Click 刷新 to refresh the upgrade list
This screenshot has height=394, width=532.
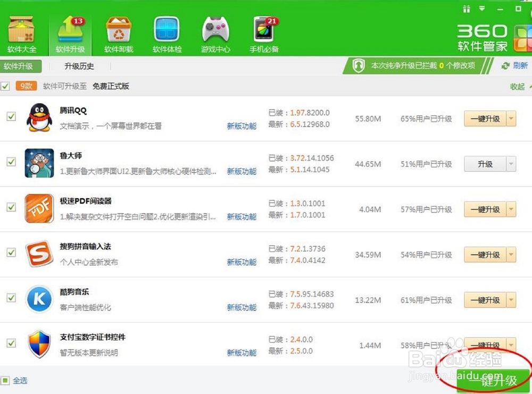click(518, 66)
